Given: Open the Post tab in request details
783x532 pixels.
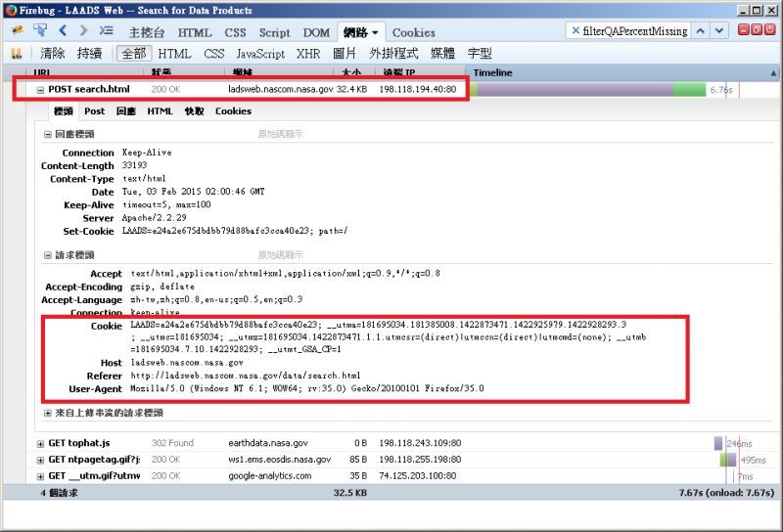Looking at the screenshot, I should click(94, 111).
